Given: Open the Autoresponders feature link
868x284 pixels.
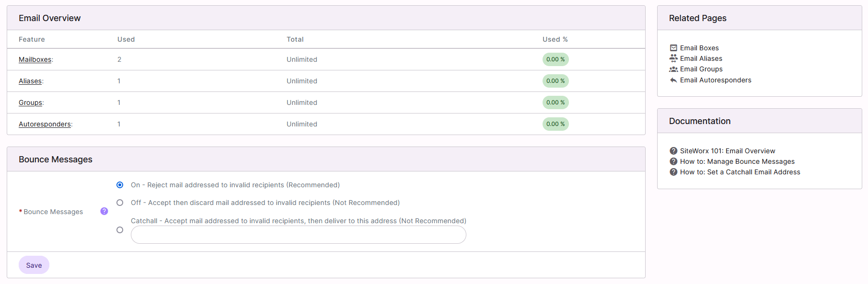Looking at the screenshot, I should (45, 124).
